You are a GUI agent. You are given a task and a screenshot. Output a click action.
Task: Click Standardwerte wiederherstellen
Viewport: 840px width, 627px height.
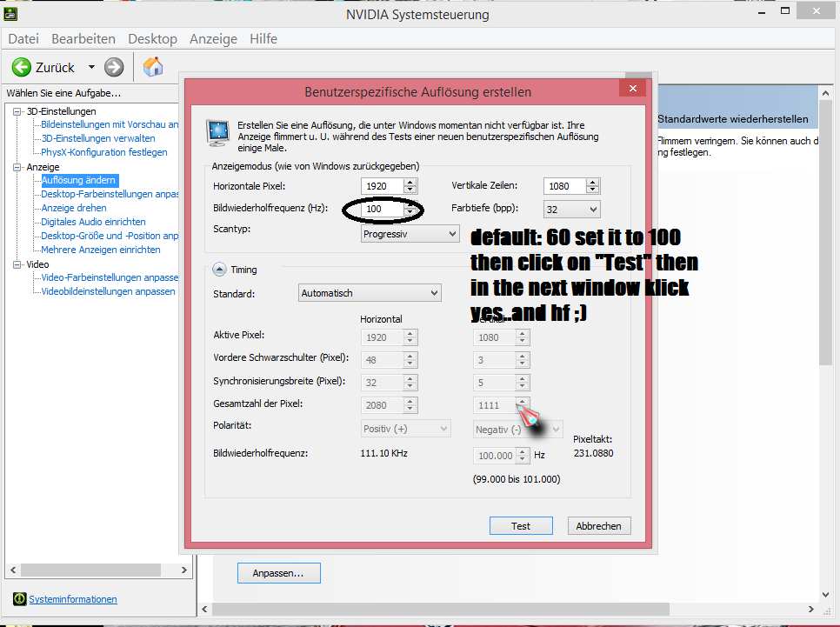pos(733,119)
